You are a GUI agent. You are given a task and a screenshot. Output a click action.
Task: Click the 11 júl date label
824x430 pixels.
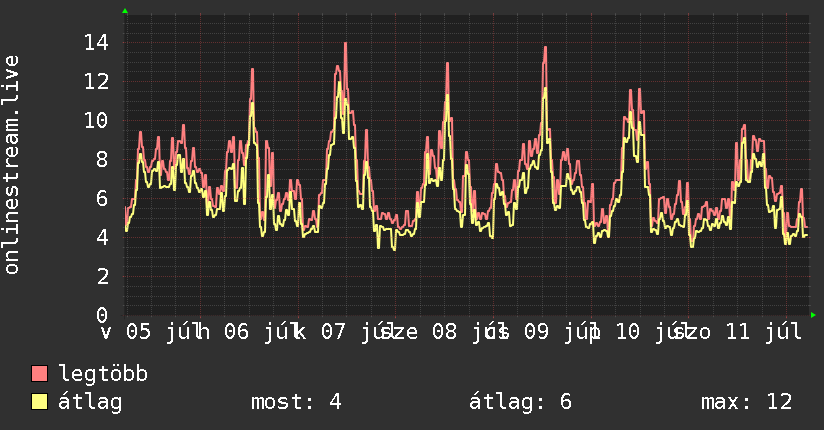point(764,332)
